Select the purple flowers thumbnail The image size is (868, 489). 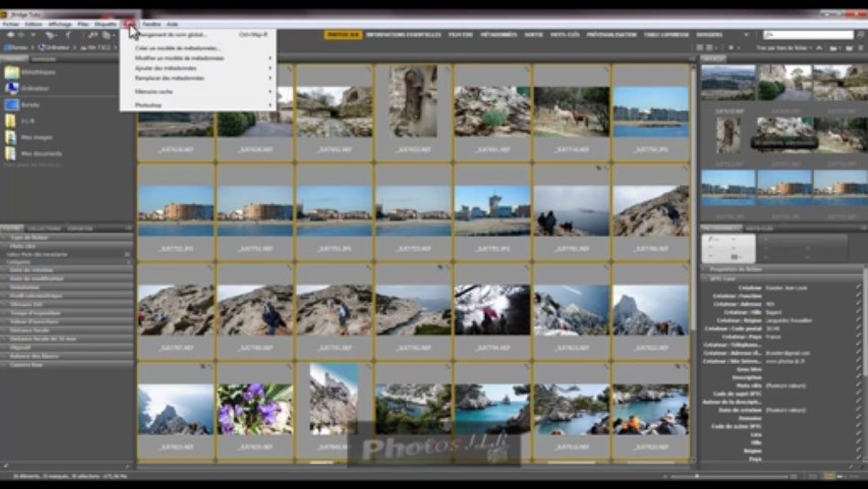click(255, 410)
